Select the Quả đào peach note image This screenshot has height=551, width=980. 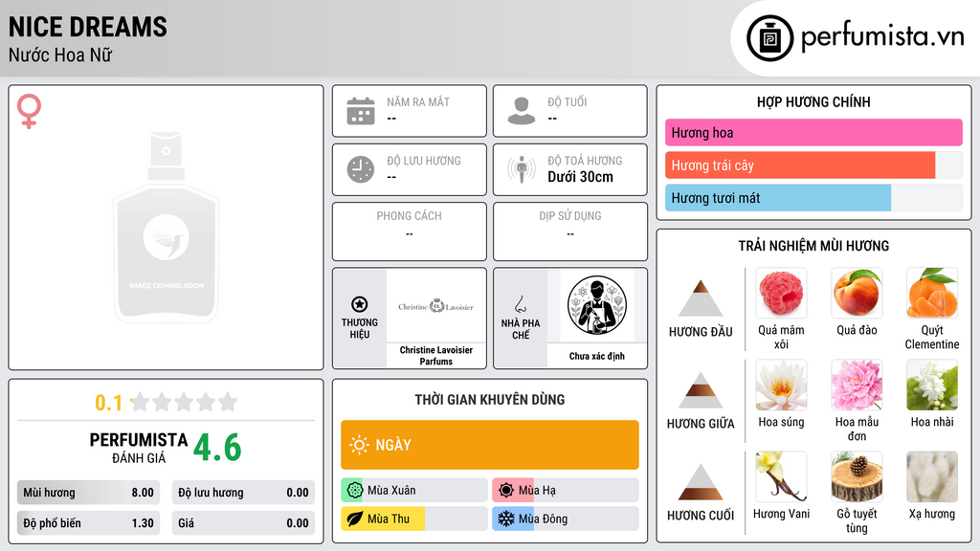pos(857,293)
